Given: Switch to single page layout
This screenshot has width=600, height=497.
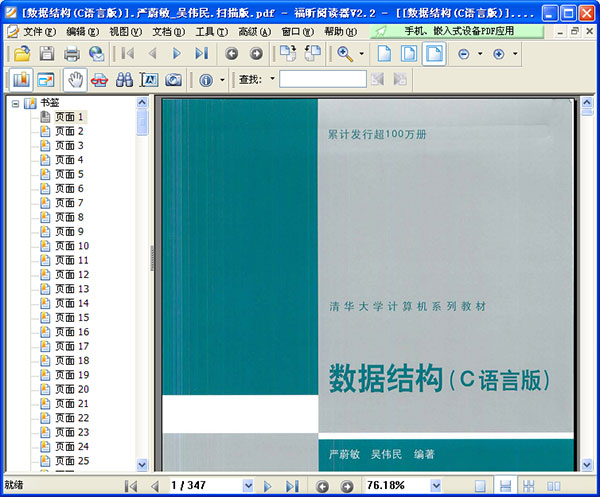Looking at the screenshot, I should click(481, 486).
